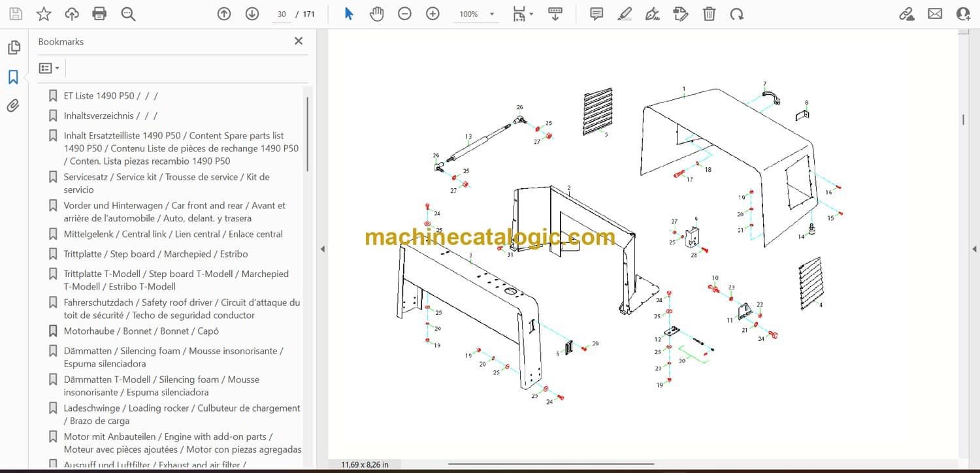Open the page fit options dropdown

coord(523,14)
